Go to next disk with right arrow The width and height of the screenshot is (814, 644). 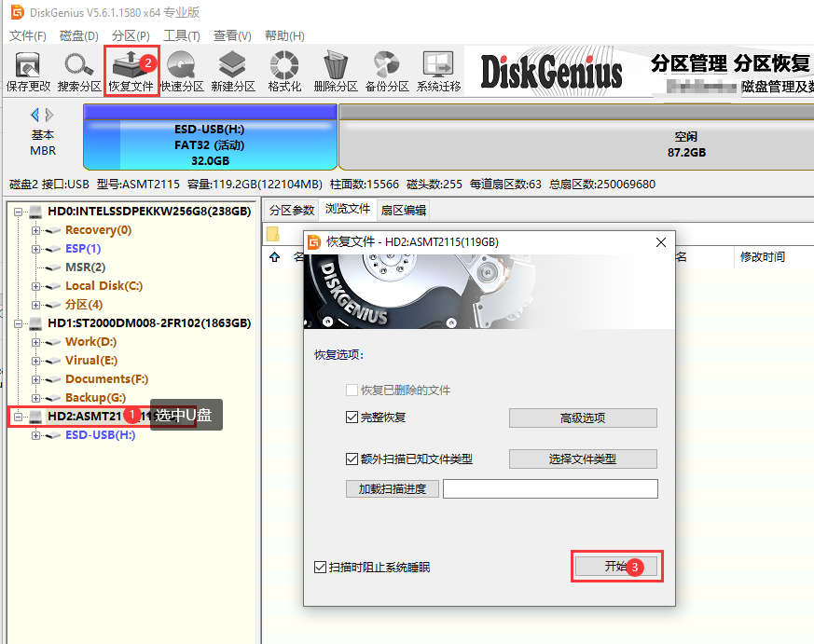click(49, 115)
